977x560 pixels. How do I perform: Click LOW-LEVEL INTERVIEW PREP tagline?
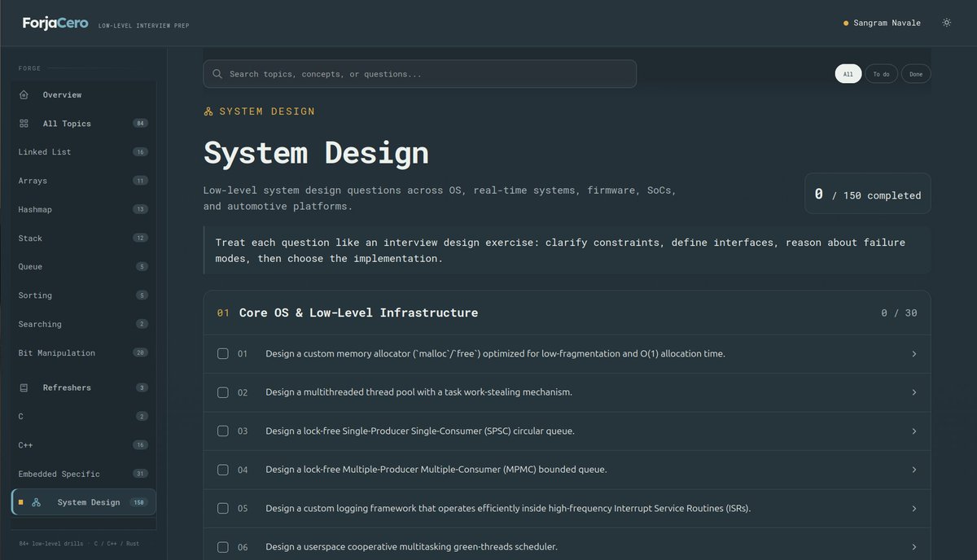click(x=143, y=26)
